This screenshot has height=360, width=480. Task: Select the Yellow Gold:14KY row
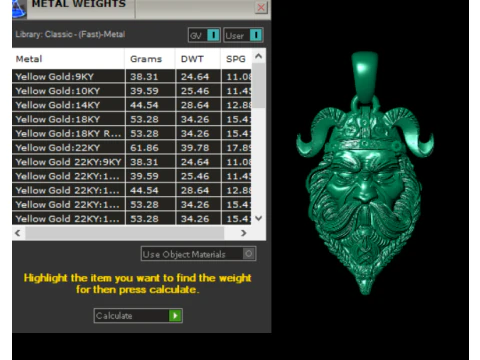point(132,105)
